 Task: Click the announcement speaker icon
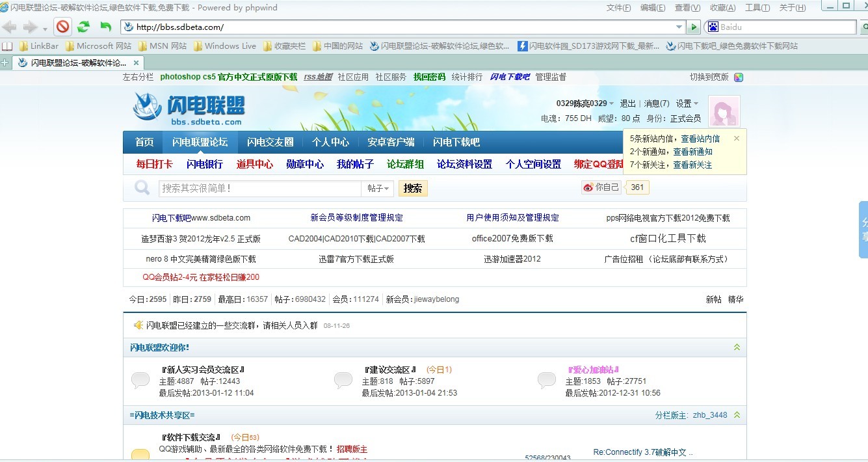[x=138, y=325]
